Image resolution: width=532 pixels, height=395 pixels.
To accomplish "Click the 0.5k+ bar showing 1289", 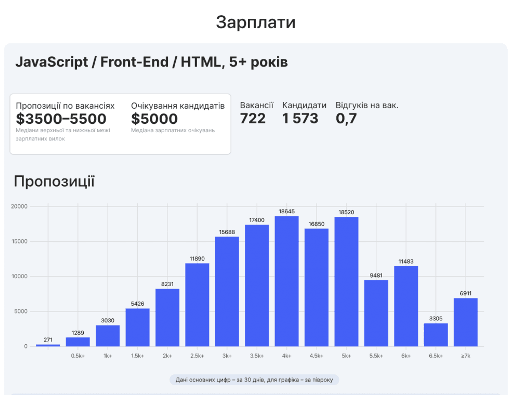I will pyautogui.click(x=78, y=342).
